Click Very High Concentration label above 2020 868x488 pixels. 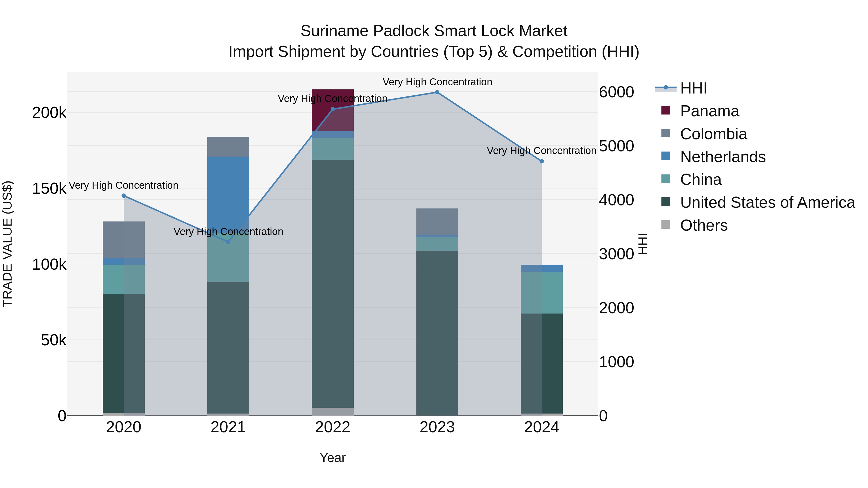tap(123, 185)
